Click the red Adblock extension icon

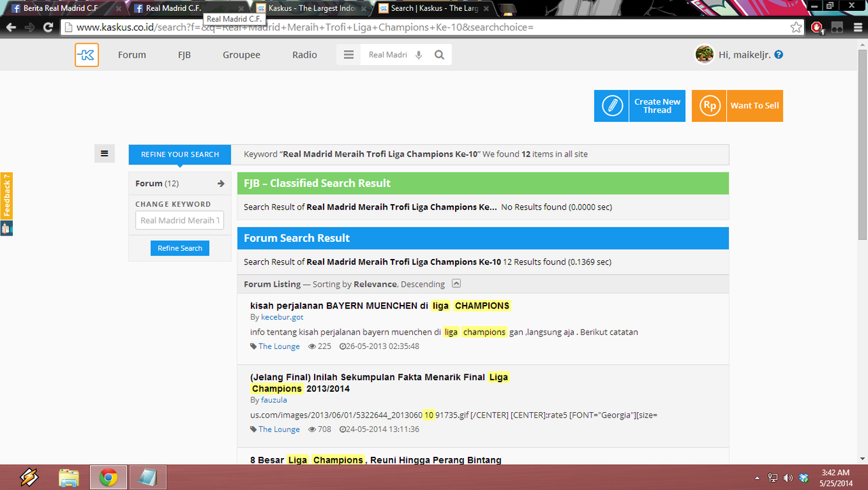818,28
